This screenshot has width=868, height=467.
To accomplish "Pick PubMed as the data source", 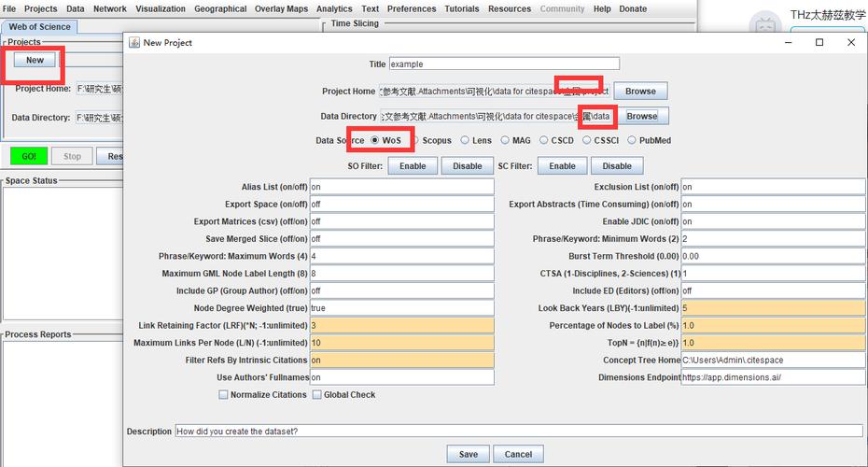I will pyautogui.click(x=632, y=140).
